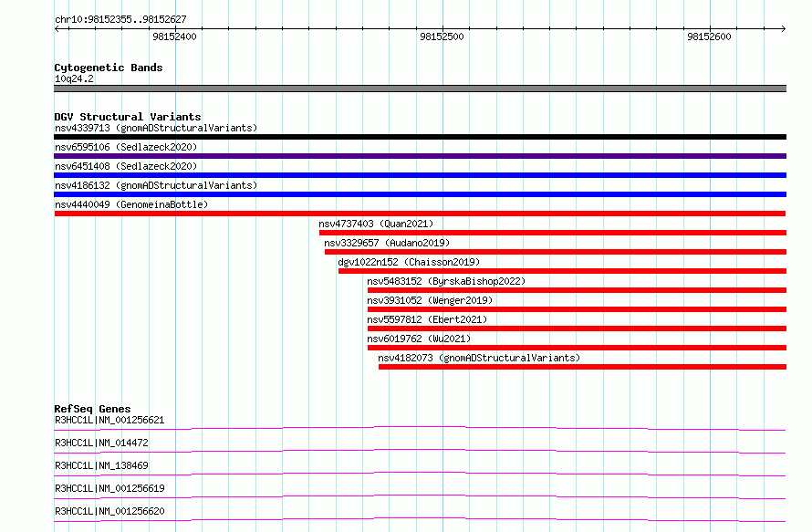Select the 10q24.2 cytogenetic band label
Image resolution: width=812 pixels, height=532 pixels.
pyautogui.click(x=74, y=78)
